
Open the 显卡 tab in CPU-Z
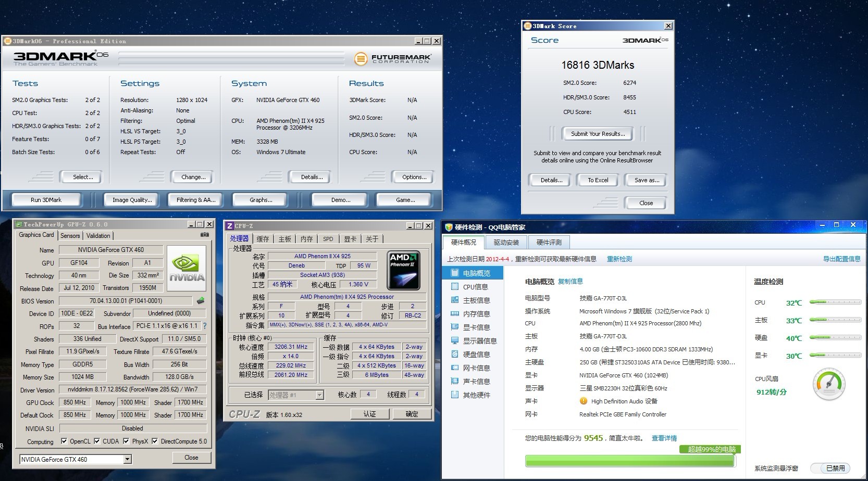pos(350,239)
